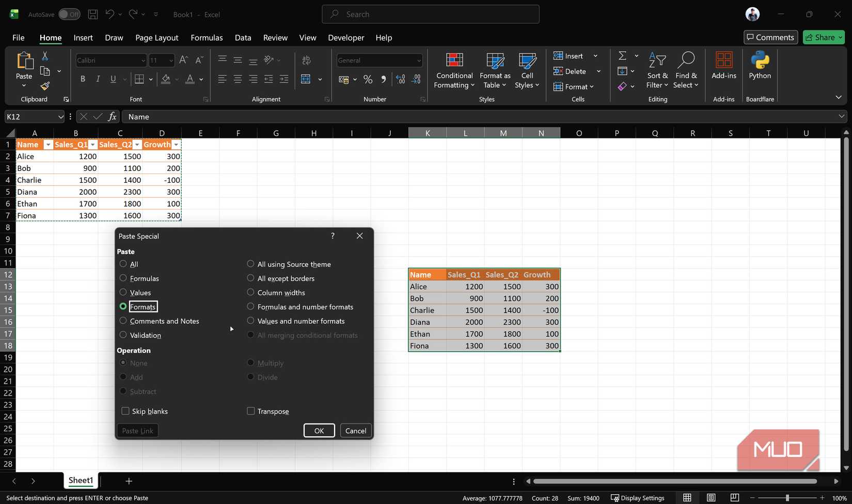Open the Comments pane
852x504 pixels.
770,37
